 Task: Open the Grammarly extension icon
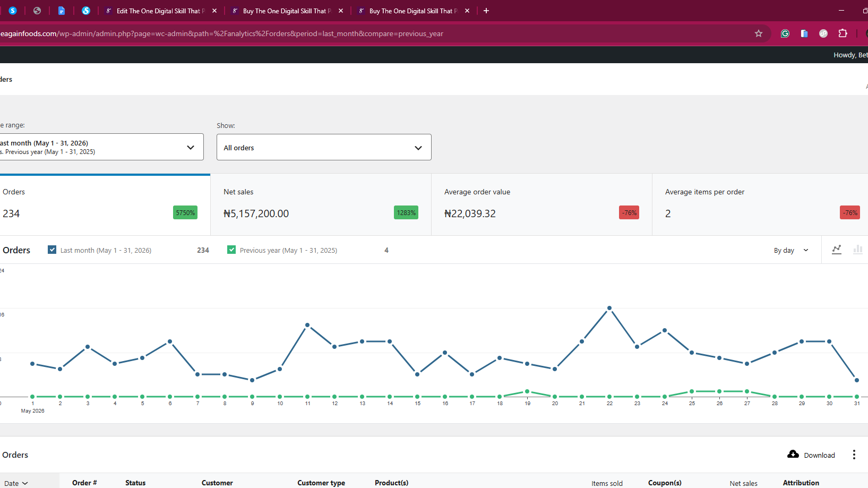[x=785, y=33]
